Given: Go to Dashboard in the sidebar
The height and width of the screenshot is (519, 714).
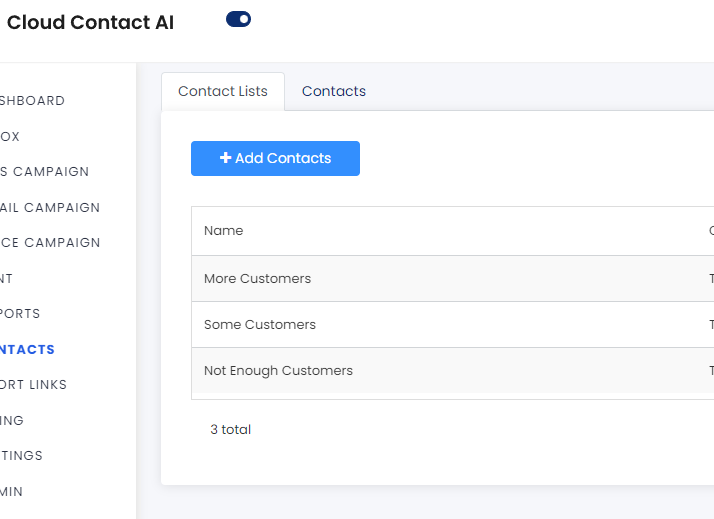Looking at the screenshot, I should click(32, 101).
